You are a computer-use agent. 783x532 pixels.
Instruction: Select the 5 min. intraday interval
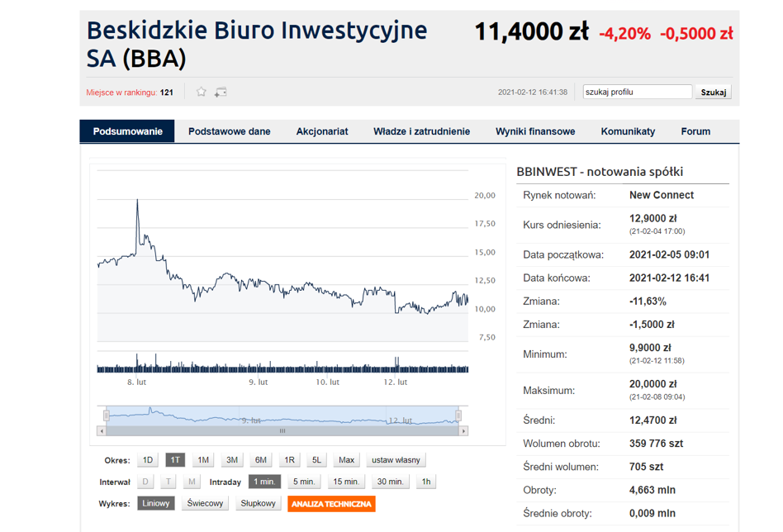tap(304, 482)
